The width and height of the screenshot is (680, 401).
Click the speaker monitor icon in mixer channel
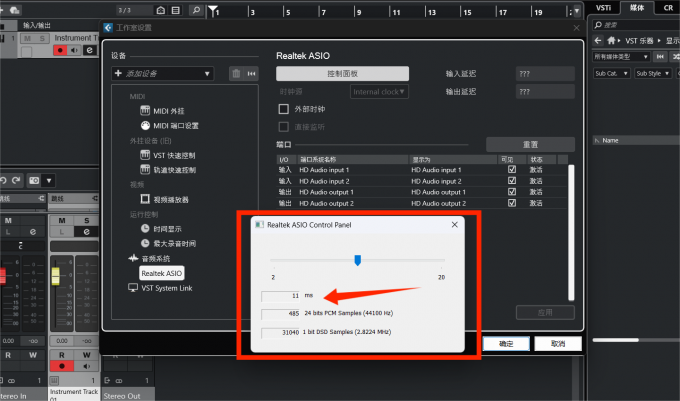pyautogui.click(x=87, y=366)
